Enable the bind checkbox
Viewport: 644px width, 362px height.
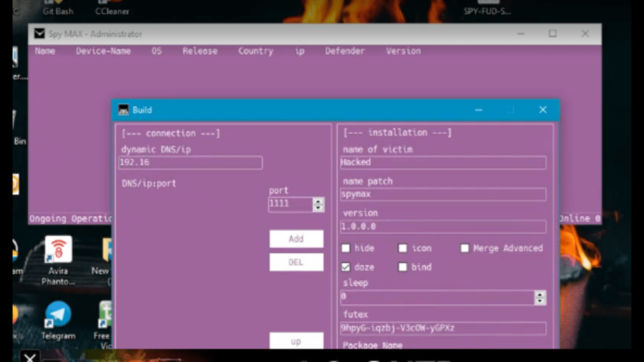[x=402, y=267]
